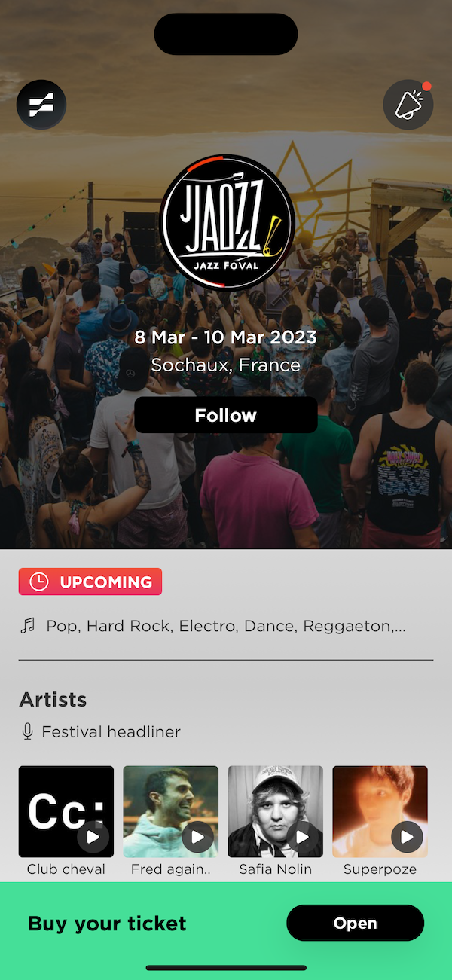
Task: Open the announcements megaphone icon
Action: [x=408, y=105]
